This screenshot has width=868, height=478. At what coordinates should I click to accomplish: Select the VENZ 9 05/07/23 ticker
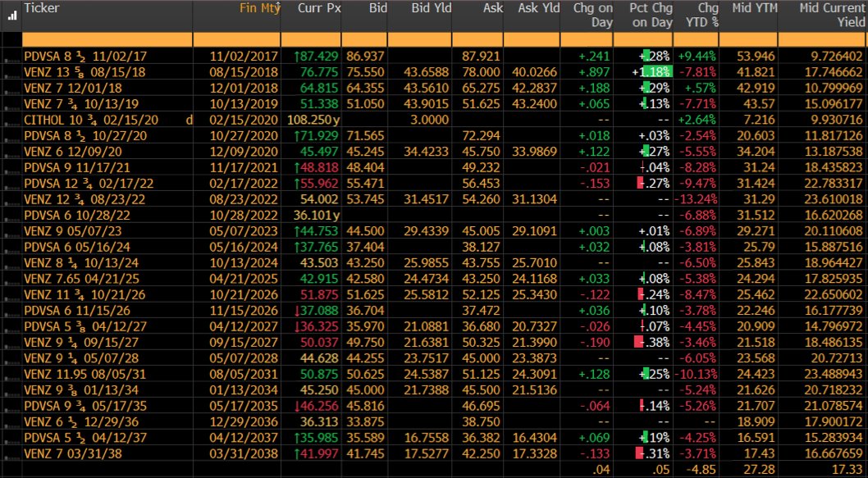click(x=73, y=230)
